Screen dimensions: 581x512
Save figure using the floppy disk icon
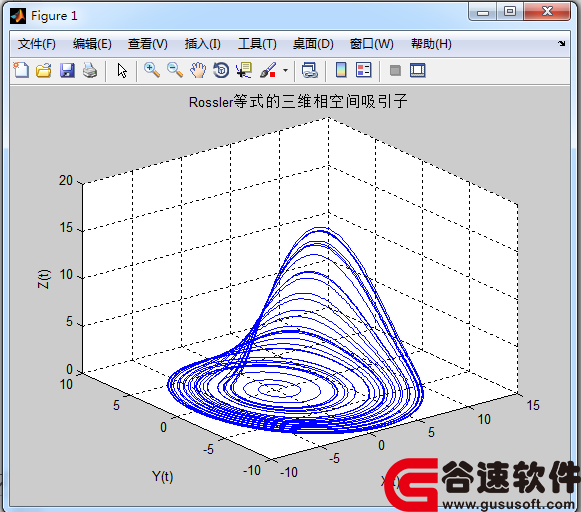pos(67,70)
